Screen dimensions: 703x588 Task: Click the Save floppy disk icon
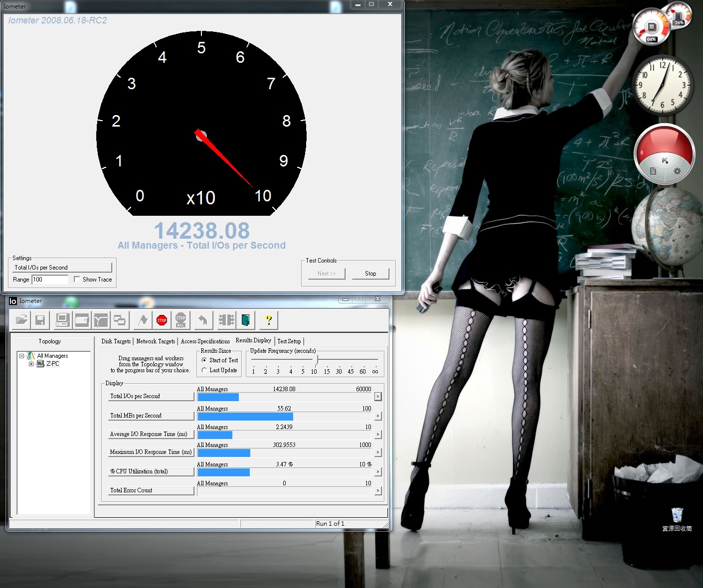40,320
